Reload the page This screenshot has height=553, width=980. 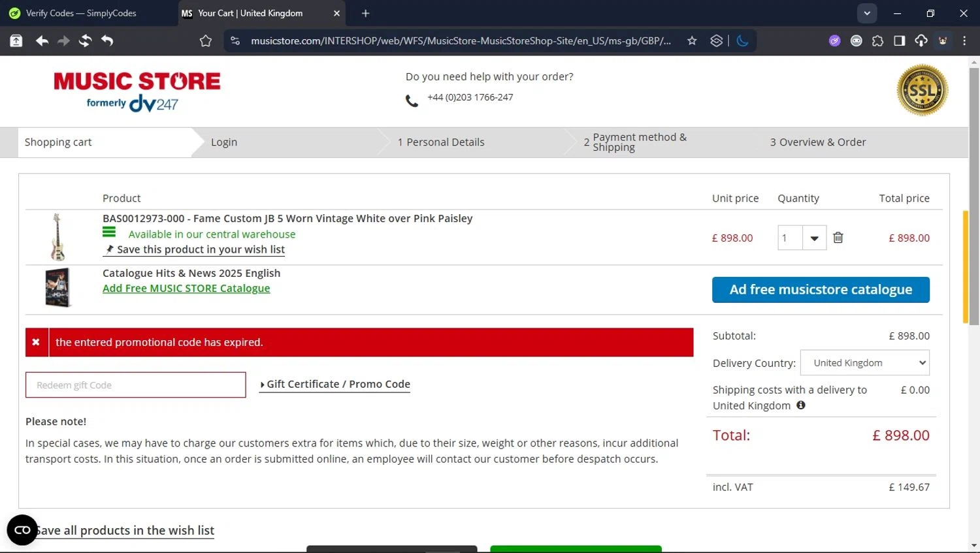(86, 40)
